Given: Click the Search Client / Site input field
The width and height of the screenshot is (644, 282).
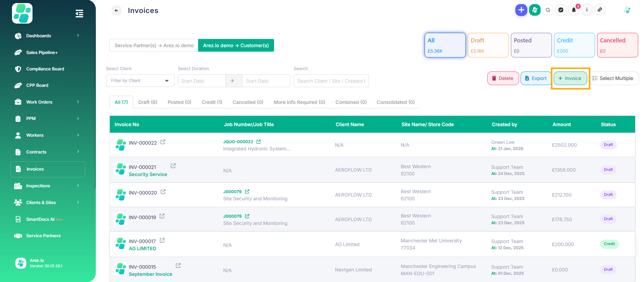Looking at the screenshot, I should (x=331, y=81).
